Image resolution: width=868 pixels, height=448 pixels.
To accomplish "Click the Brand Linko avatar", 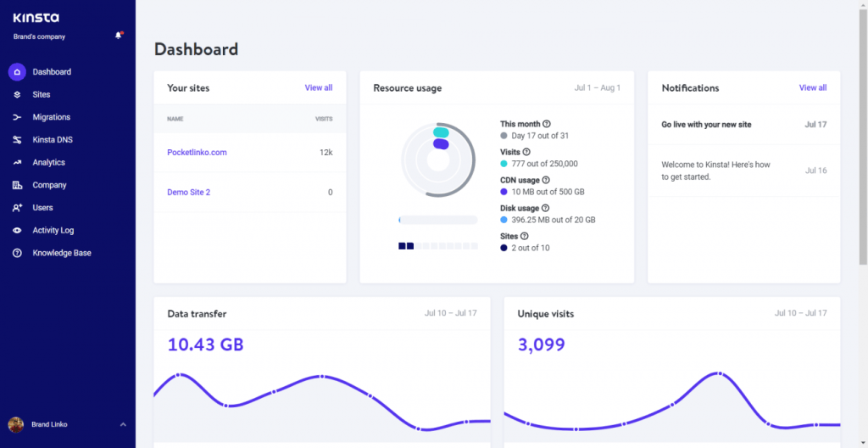I will point(16,425).
